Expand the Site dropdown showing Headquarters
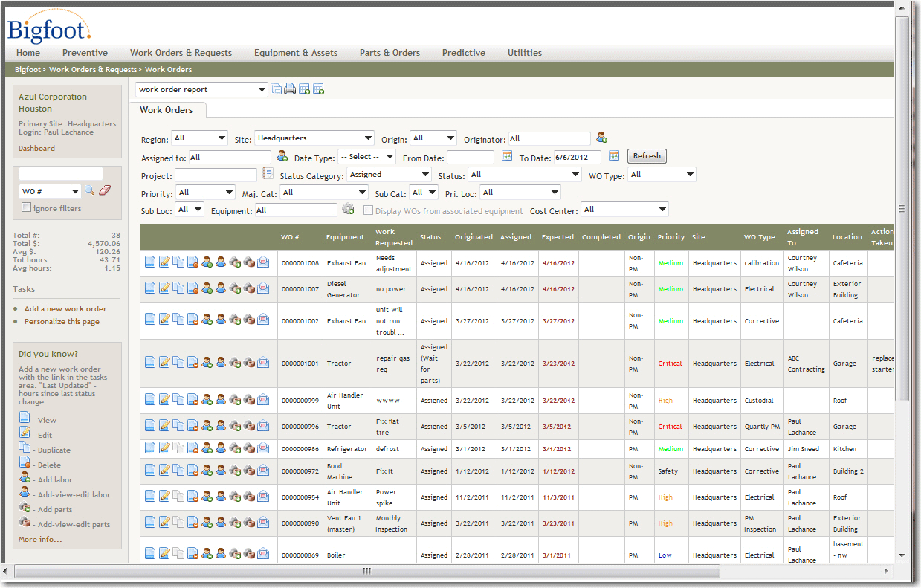Viewport: 921px width, 588px height. click(314, 138)
